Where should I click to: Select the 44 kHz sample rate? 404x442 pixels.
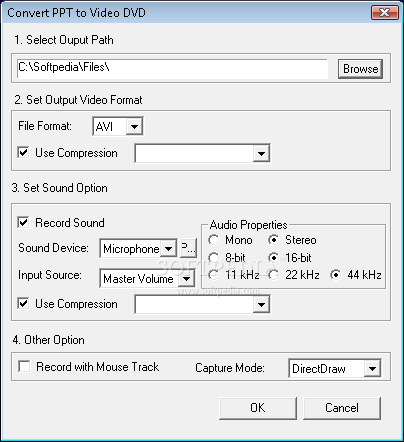click(335, 275)
